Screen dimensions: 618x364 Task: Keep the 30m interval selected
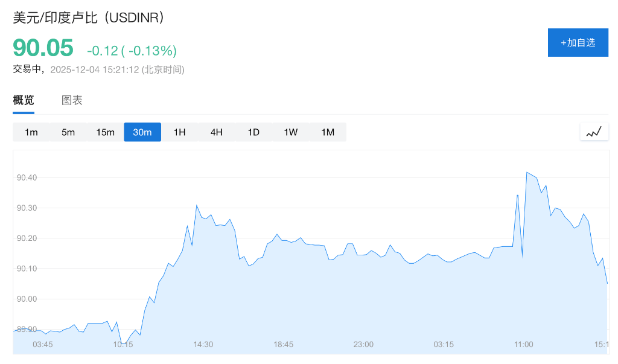tap(142, 132)
